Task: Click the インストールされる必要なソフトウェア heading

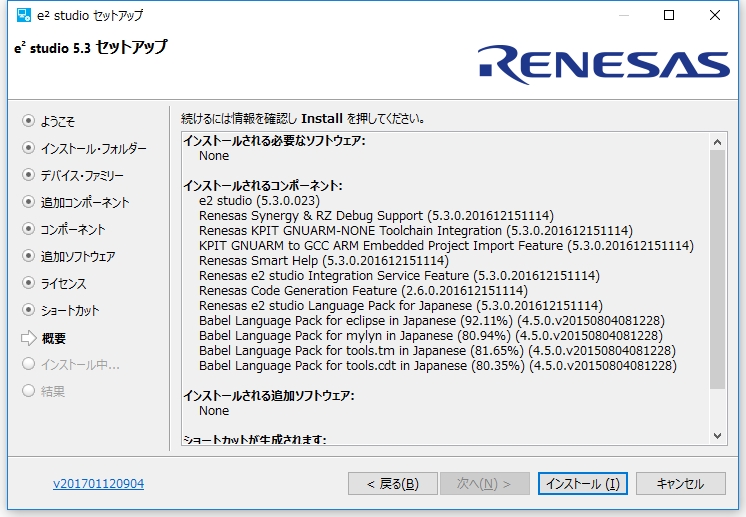Action: point(275,141)
